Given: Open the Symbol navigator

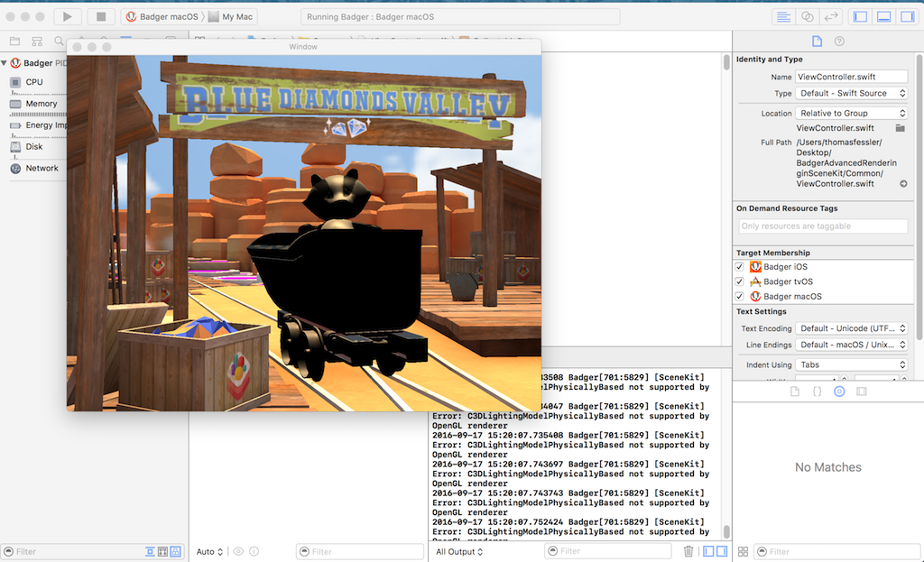Looking at the screenshot, I should 37,41.
